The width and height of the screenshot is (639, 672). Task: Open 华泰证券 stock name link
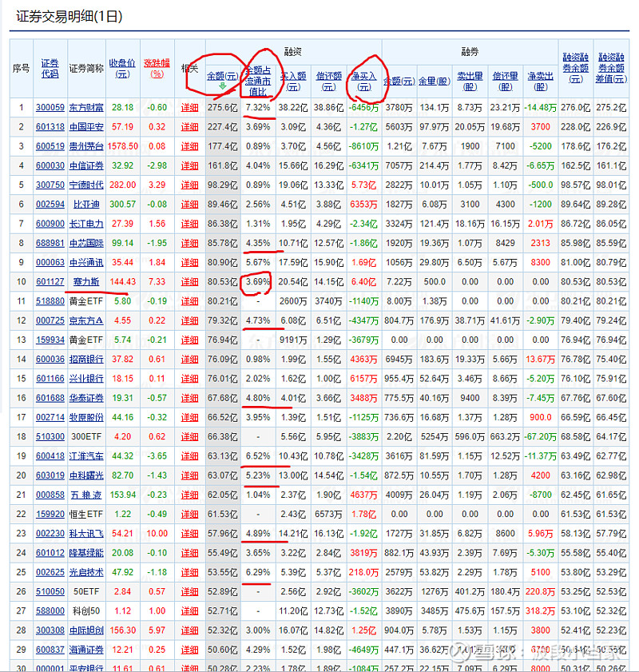point(86,398)
